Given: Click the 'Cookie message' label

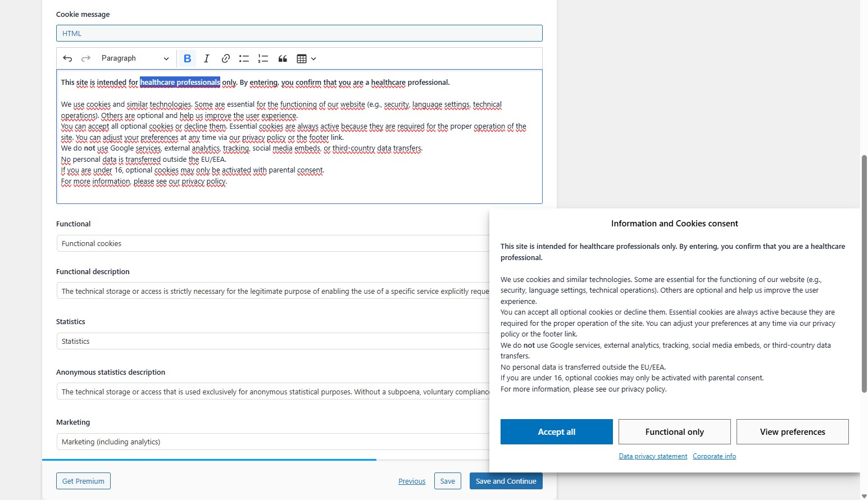Looking at the screenshot, I should pyautogui.click(x=83, y=14).
